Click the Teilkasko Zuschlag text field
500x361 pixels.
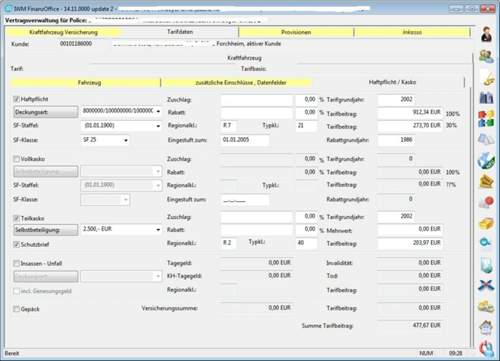(x=256, y=217)
